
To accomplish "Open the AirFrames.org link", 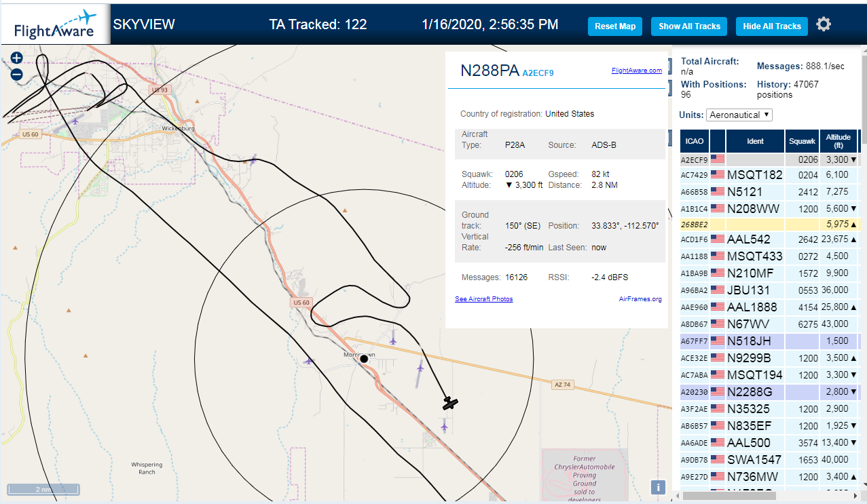I will (x=640, y=299).
